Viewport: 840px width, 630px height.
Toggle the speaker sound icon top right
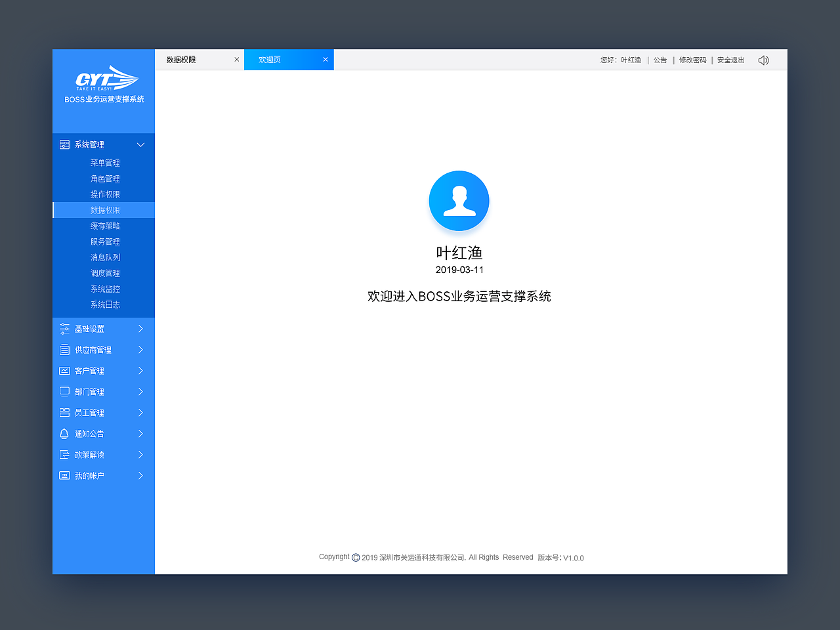pos(763,60)
